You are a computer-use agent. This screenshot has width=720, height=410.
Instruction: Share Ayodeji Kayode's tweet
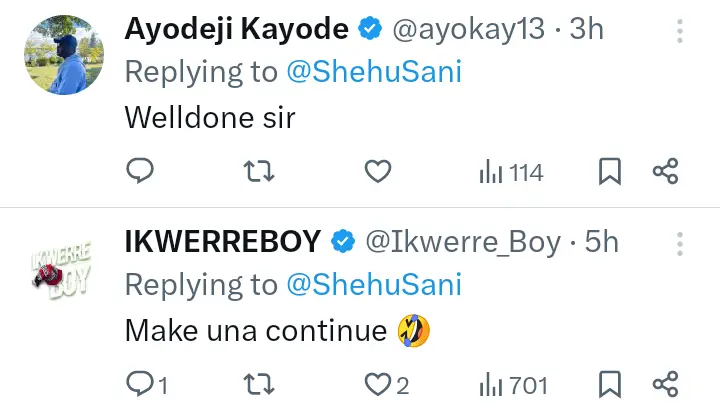(x=666, y=172)
